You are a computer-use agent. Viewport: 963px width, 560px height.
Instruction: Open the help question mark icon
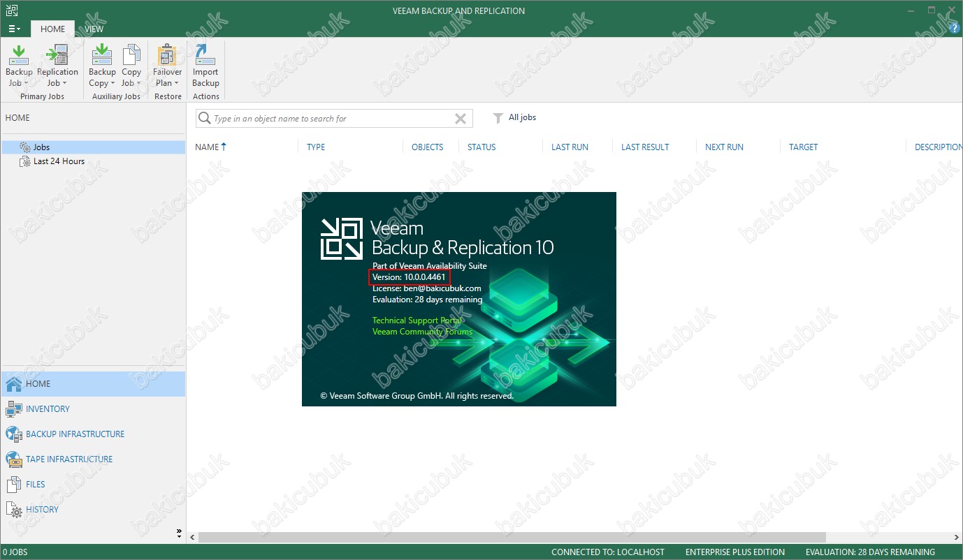[x=955, y=29]
